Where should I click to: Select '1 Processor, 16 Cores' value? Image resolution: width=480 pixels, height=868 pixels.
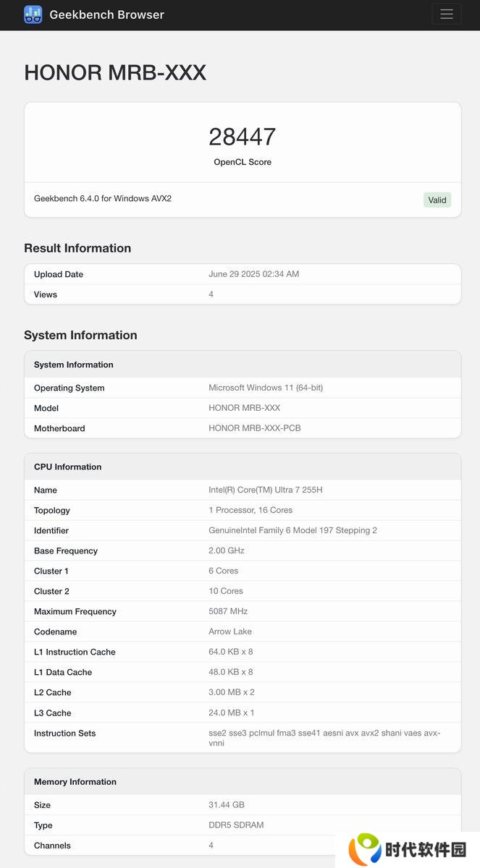tap(250, 510)
